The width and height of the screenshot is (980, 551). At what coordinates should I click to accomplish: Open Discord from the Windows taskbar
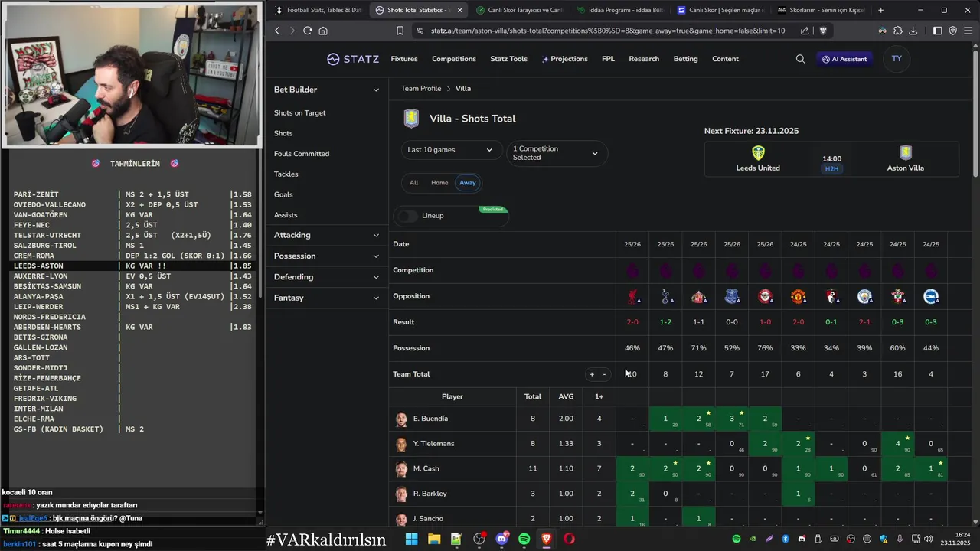[x=501, y=539]
